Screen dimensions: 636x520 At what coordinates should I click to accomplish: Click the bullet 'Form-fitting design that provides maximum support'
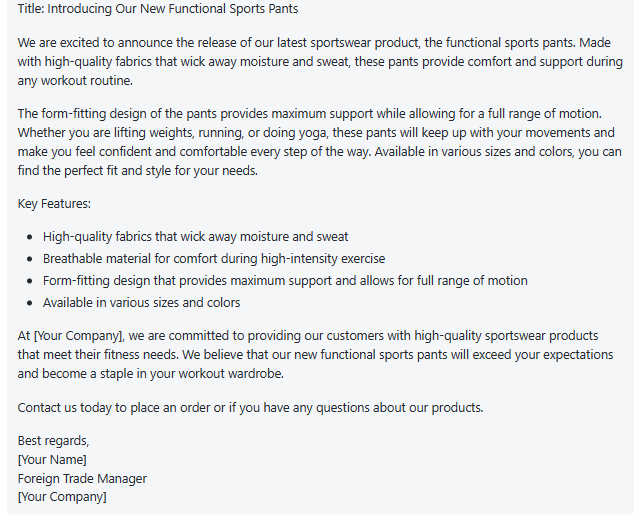[x=285, y=280]
